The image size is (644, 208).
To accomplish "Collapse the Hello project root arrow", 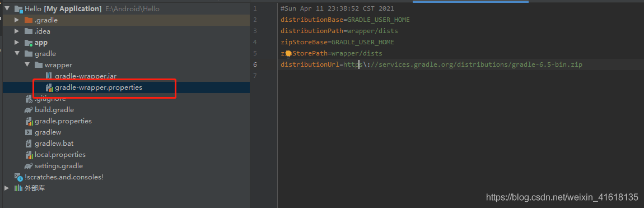I will (x=7, y=8).
